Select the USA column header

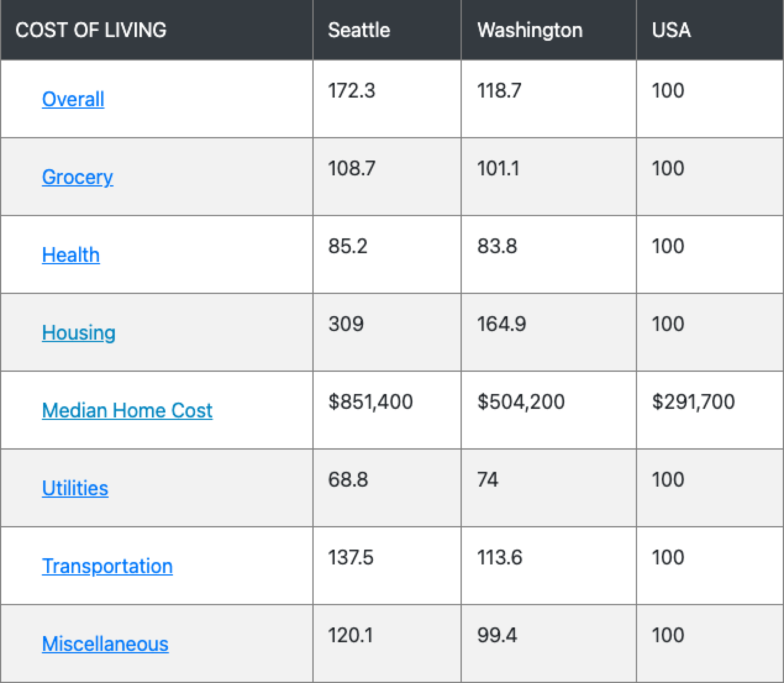671,30
